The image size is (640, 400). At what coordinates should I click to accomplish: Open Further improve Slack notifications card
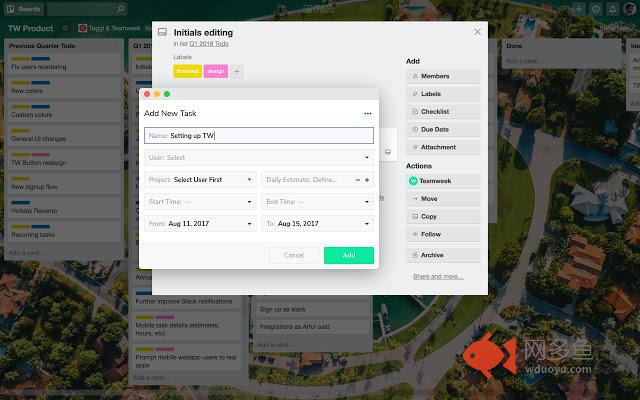click(x=188, y=299)
